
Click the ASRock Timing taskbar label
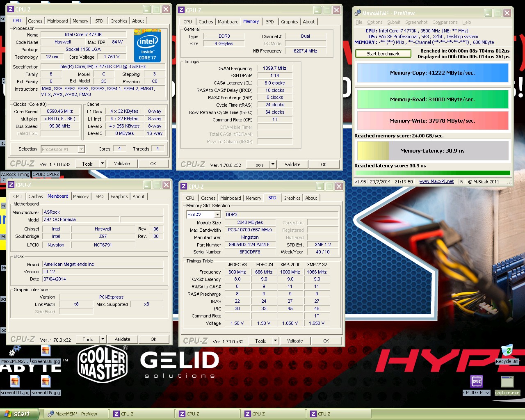tap(15, 174)
